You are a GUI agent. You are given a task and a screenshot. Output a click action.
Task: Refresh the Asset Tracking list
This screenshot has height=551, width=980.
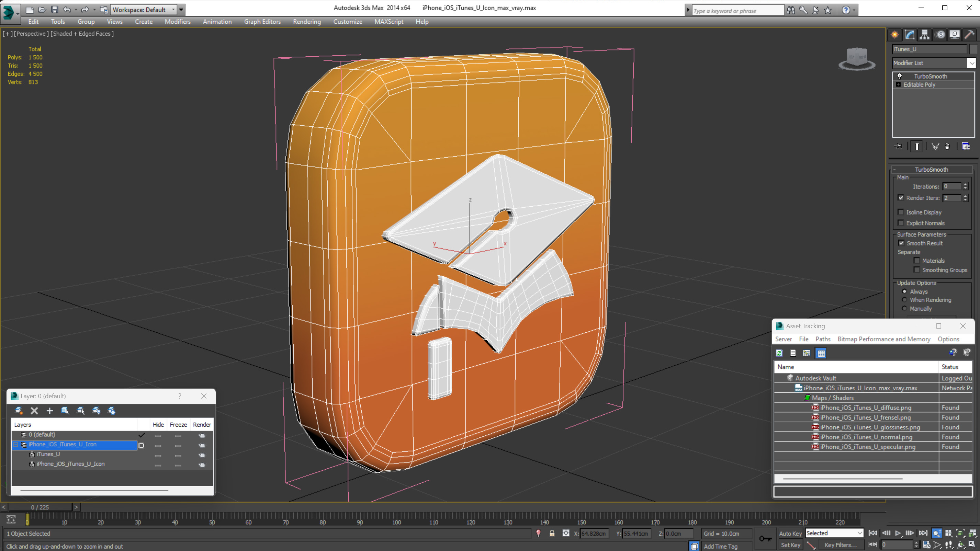pos(779,353)
